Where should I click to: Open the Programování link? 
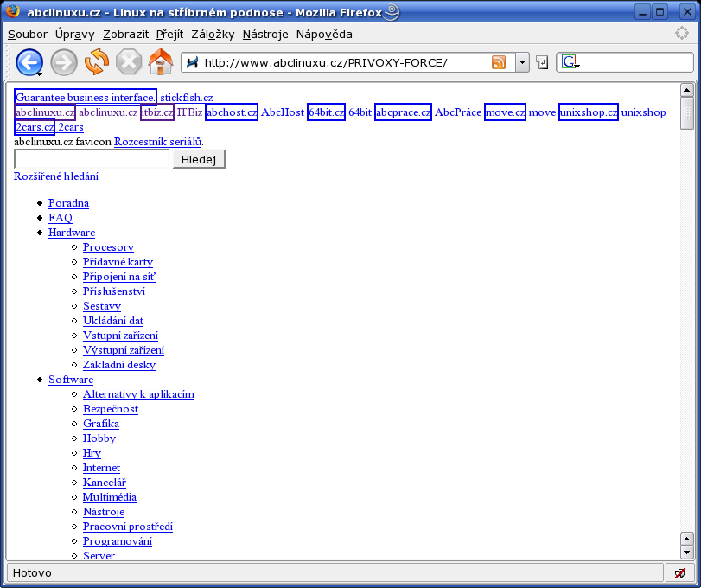[x=118, y=541]
